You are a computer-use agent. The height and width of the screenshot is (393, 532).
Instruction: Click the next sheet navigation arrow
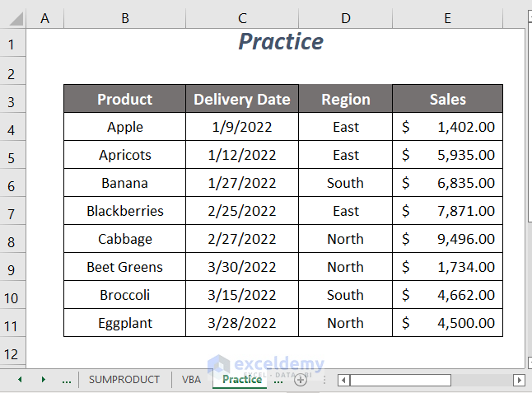(43, 380)
